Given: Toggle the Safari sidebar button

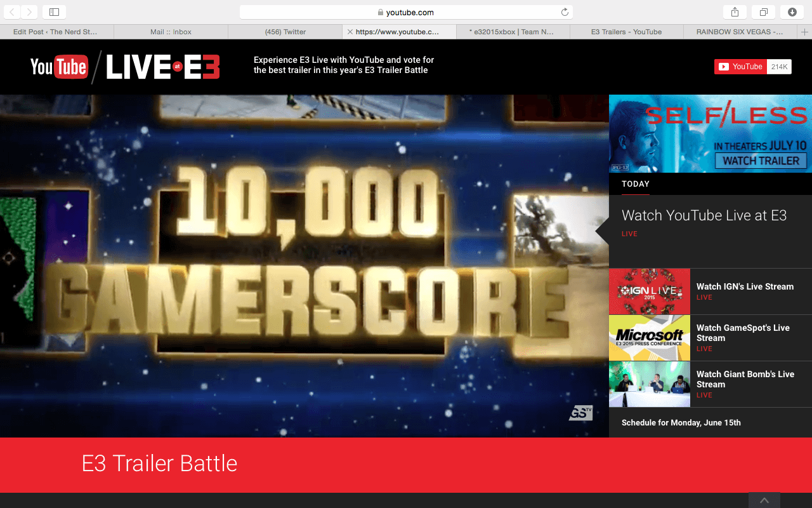Looking at the screenshot, I should 54,12.
